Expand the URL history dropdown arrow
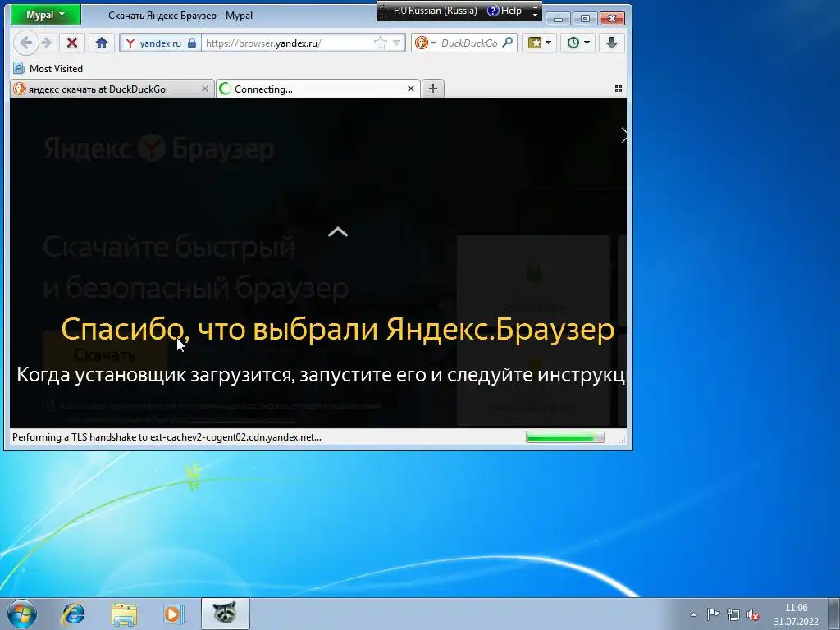The image size is (840, 630). (397, 43)
